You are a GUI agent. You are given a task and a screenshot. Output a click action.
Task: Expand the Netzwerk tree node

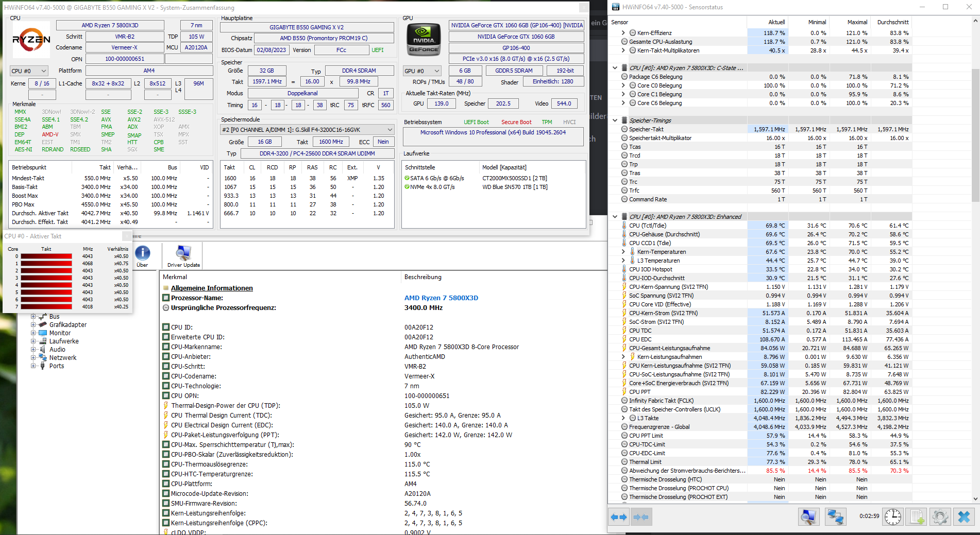pos(33,357)
